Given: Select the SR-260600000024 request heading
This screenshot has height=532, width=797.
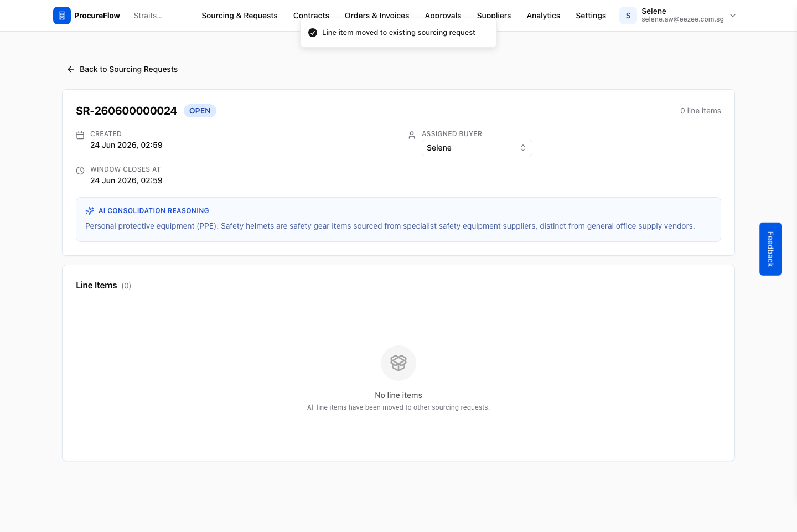Looking at the screenshot, I should pyautogui.click(x=126, y=111).
